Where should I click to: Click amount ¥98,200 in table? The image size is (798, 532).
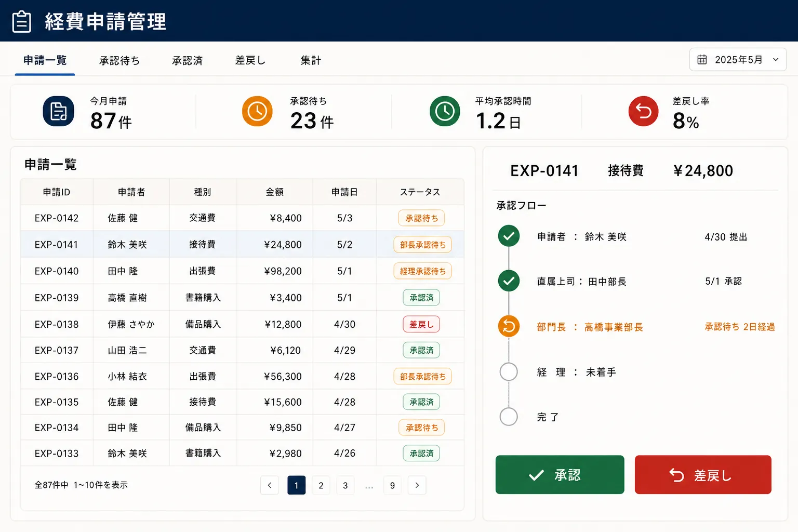click(x=283, y=271)
